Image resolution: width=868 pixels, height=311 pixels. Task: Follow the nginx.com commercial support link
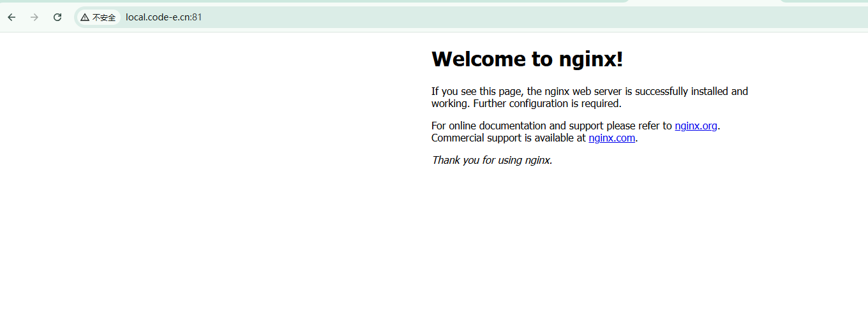[611, 138]
